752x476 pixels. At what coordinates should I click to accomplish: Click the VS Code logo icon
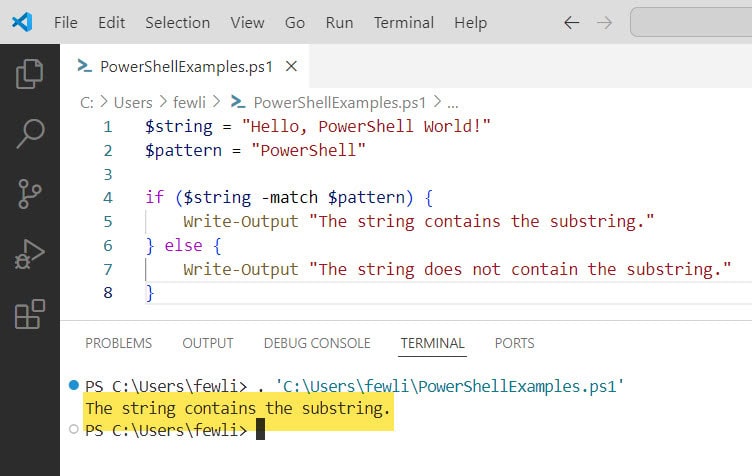22,22
